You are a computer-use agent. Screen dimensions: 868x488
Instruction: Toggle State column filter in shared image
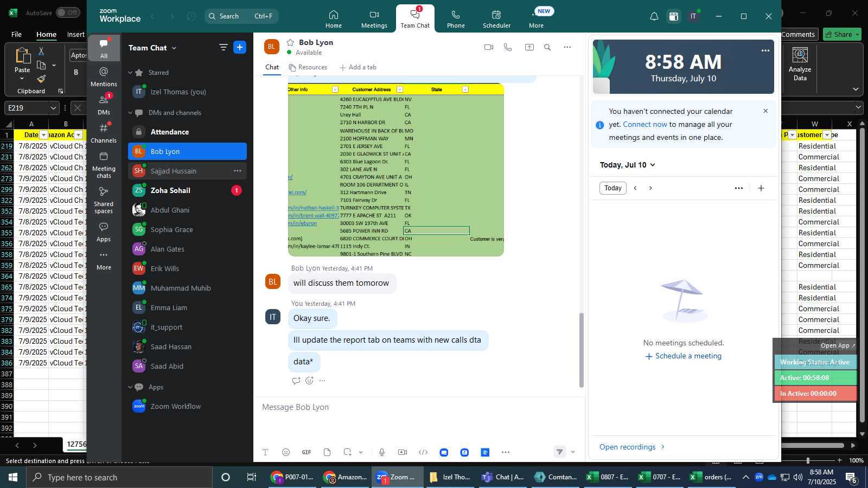point(465,89)
